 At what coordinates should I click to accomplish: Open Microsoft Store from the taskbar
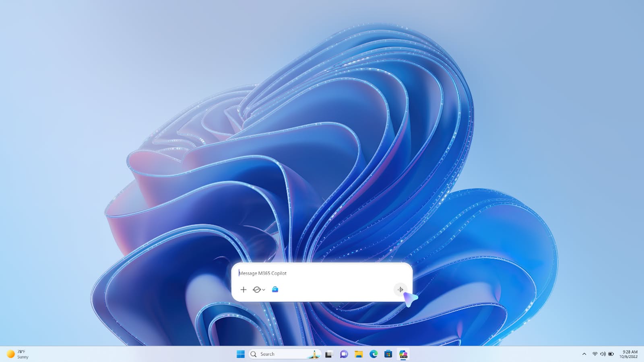point(388,354)
